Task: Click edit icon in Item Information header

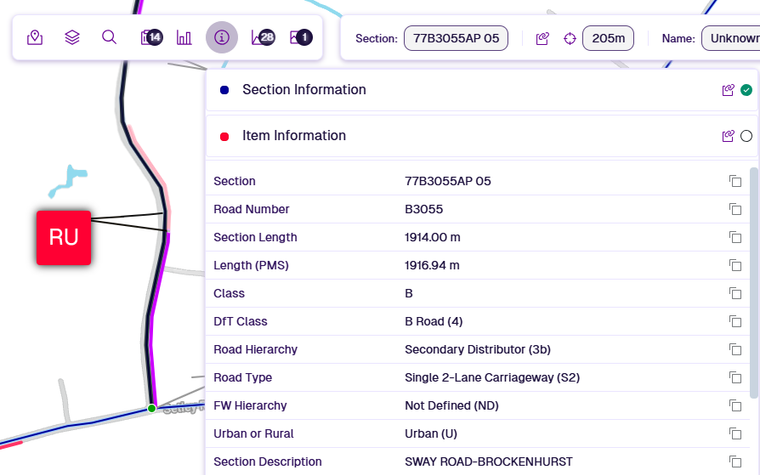Action: click(728, 136)
